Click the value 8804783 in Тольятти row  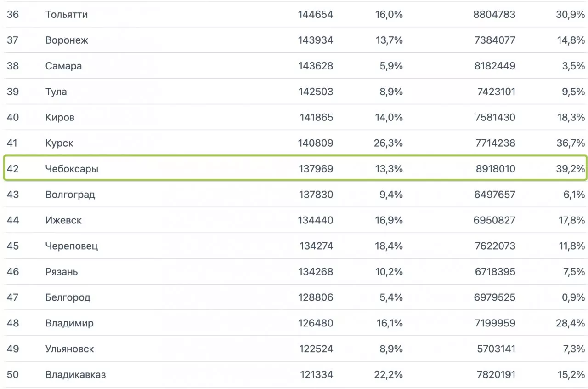tap(494, 15)
